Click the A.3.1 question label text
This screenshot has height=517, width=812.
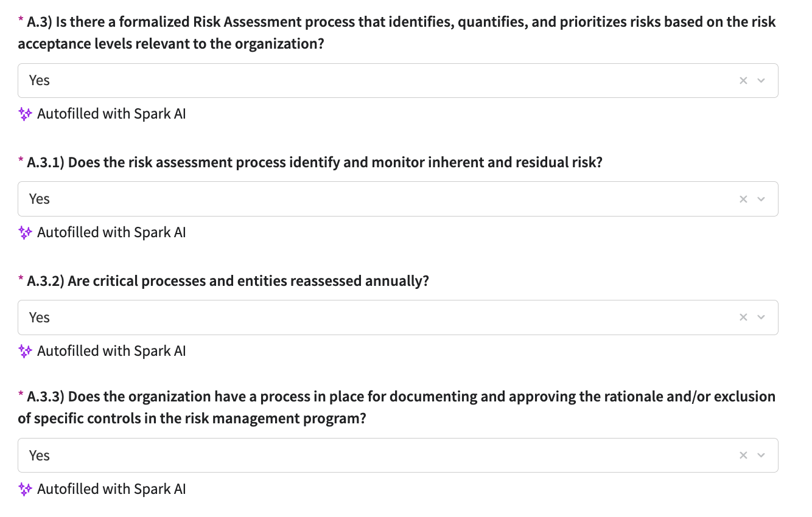[314, 162]
